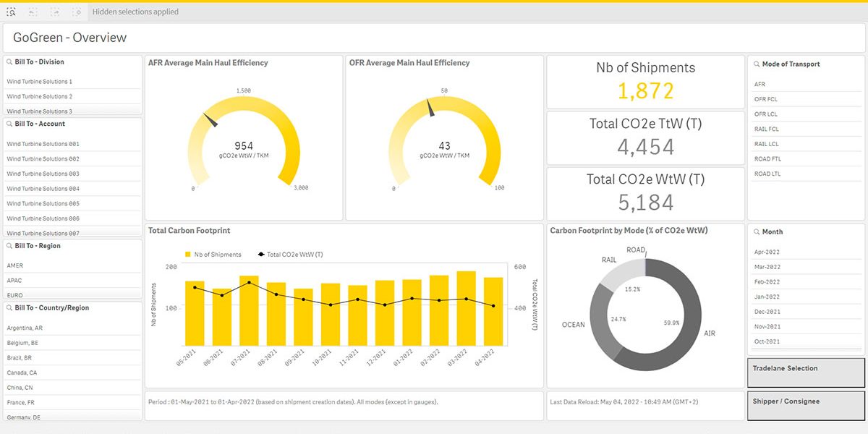Click search icon in Bill To - Account
Image resolution: width=868 pixels, height=434 pixels.
pyautogui.click(x=9, y=124)
